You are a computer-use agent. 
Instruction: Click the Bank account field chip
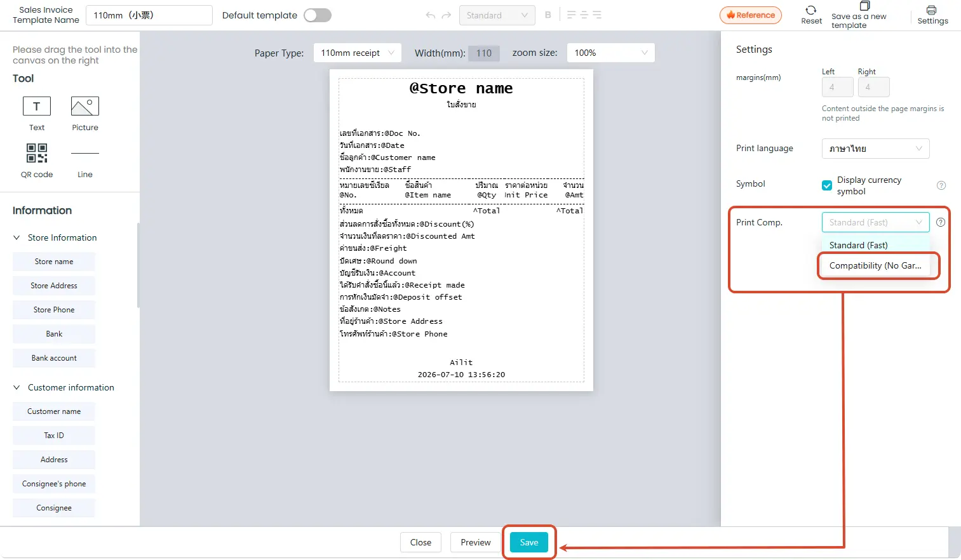[54, 358]
